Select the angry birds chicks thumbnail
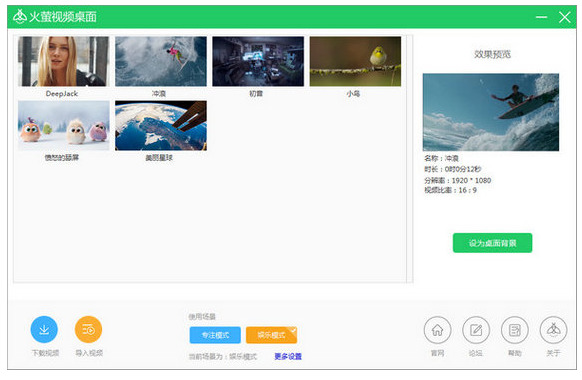582x380 pixels. 63,125
